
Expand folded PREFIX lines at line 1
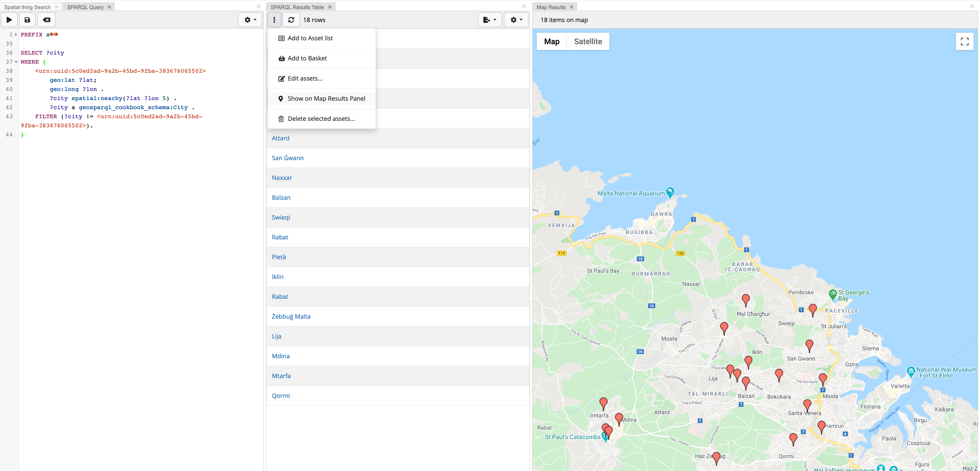[x=16, y=34]
